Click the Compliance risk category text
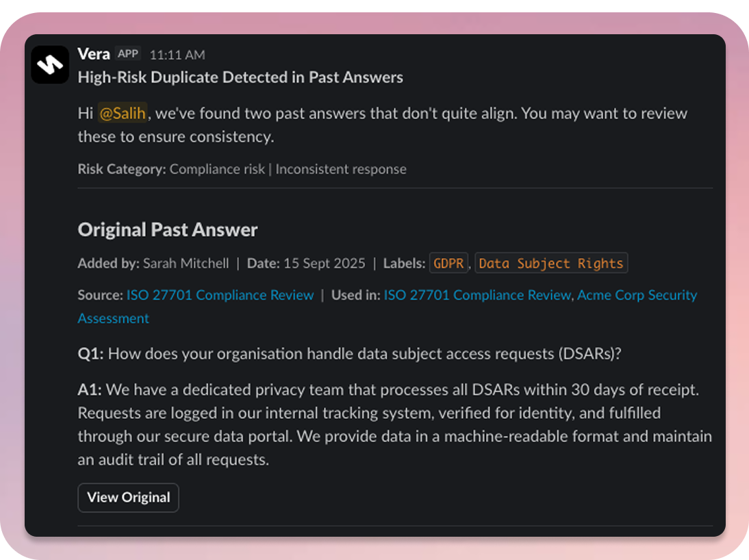 [x=217, y=169]
